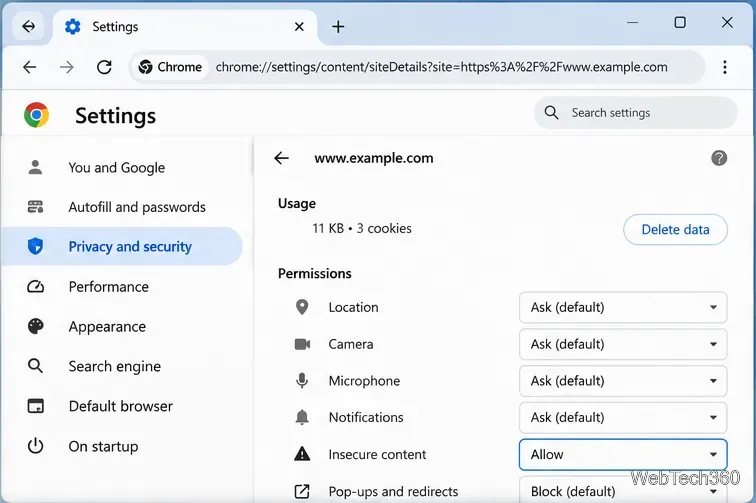756x503 pixels.
Task: Open On startup section
Action: pyautogui.click(x=122, y=446)
